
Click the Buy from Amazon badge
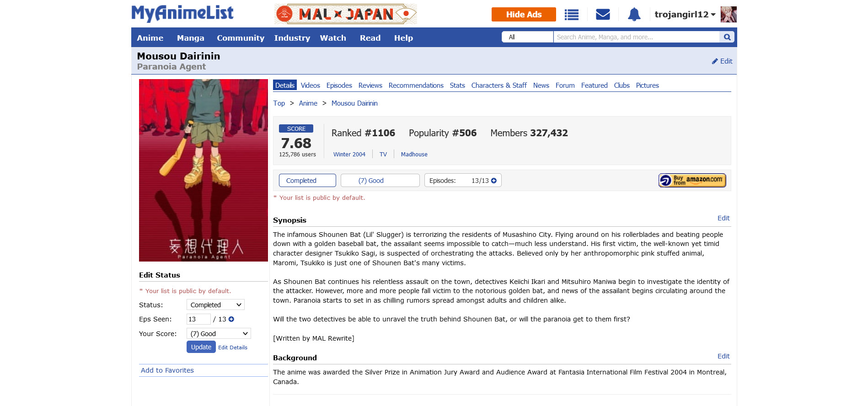point(692,180)
